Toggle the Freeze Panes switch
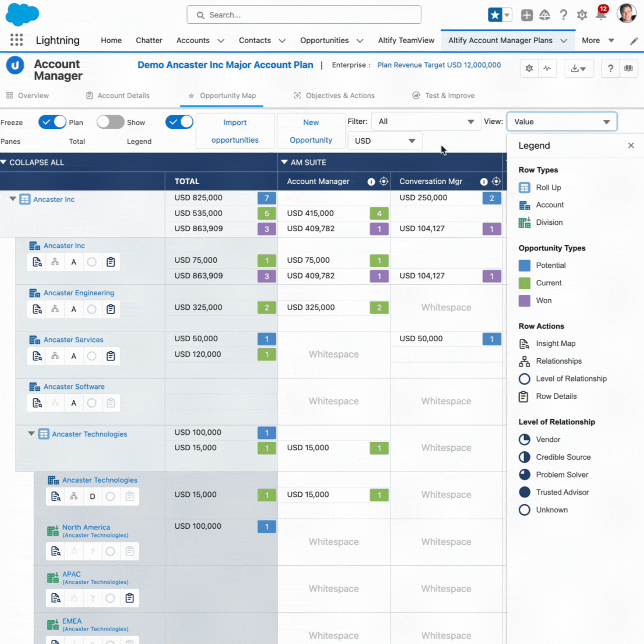The height and width of the screenshot is (644, 644). point(52,122)
